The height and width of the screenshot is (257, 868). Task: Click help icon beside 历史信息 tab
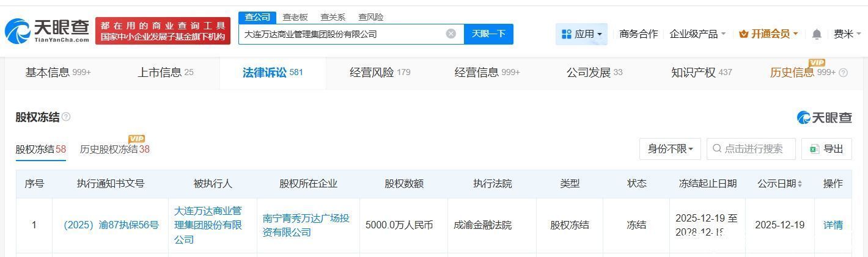coord(844,73)
